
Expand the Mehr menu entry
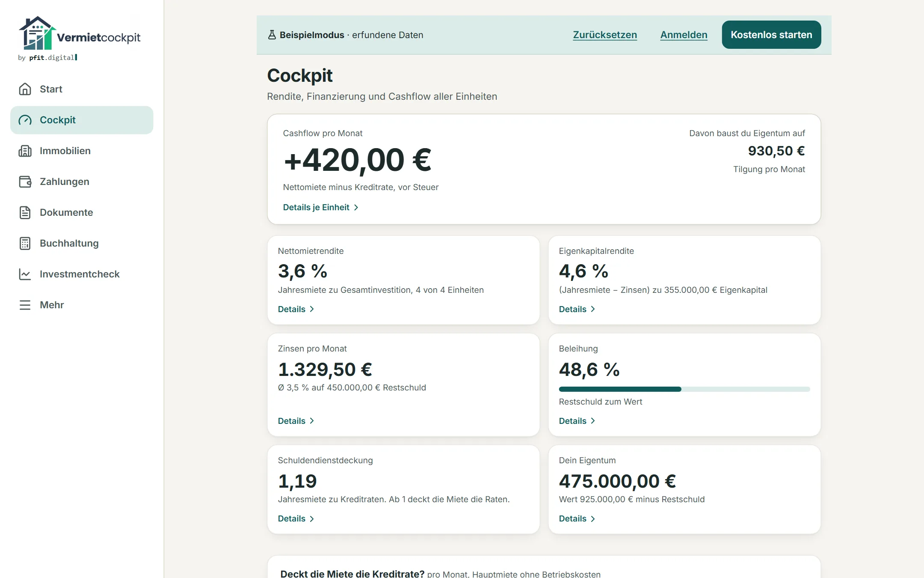click(x=82, y=305)
